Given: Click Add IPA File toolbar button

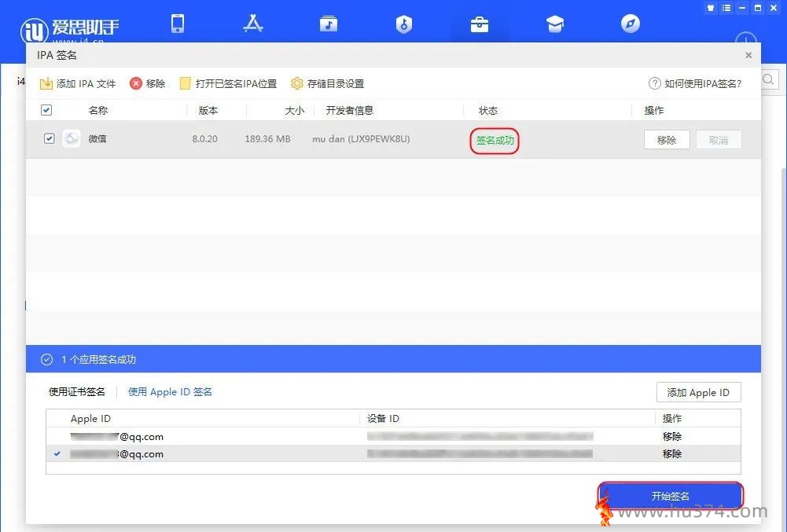Looking at the screenshot, I should click(x=78, y=83).
